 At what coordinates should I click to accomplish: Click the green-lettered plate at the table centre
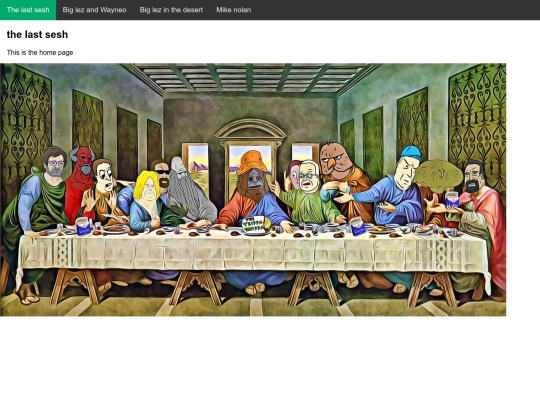[256, 225]
